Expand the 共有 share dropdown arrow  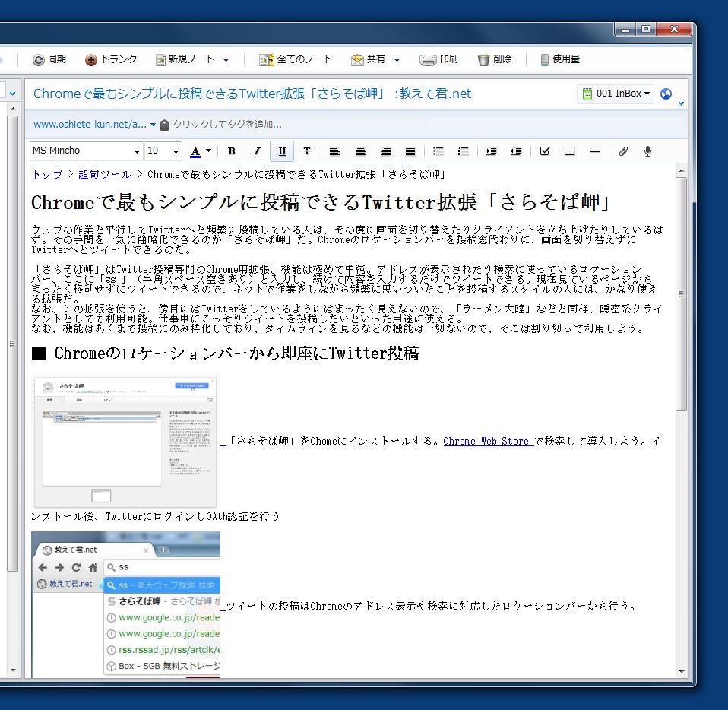coord(397,60)
